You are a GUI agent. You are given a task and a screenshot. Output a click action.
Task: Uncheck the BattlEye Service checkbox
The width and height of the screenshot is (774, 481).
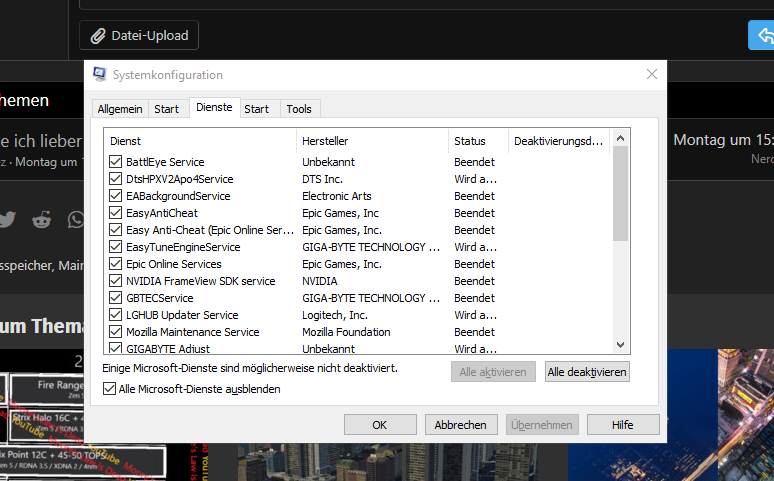(116, 162)
